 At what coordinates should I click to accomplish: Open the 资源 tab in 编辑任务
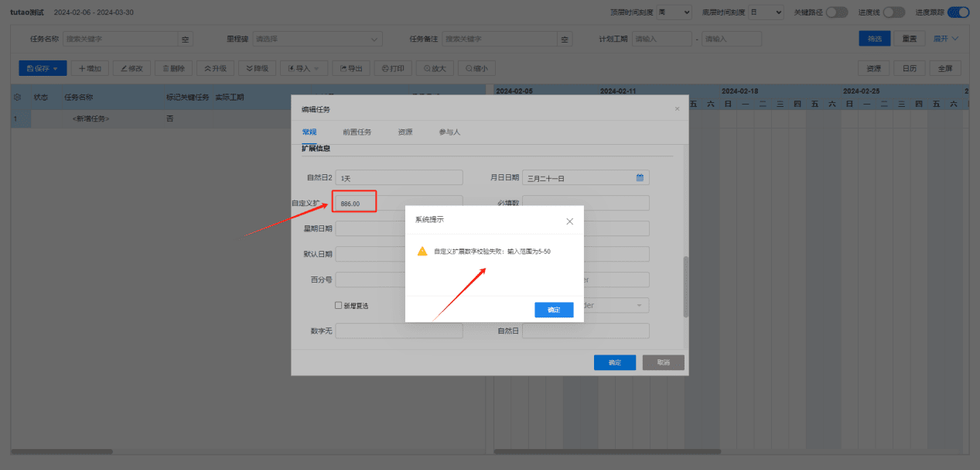(x=405, y=132)
